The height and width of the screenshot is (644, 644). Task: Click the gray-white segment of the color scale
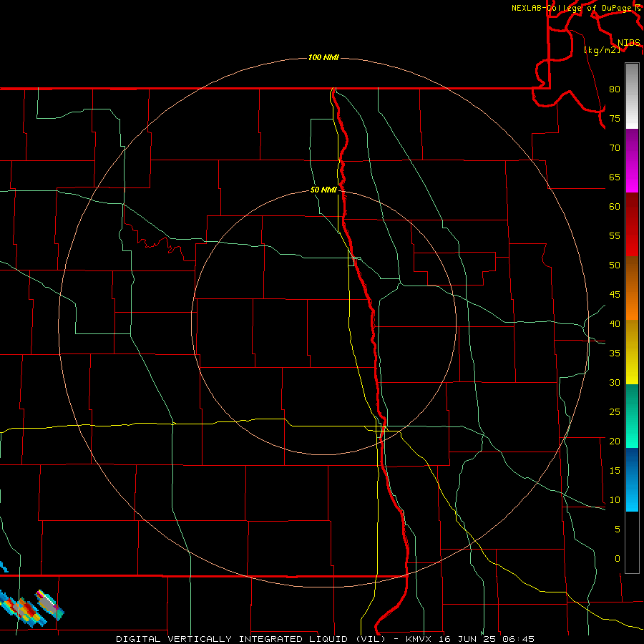pyautogui.click(x=632, y=96)
